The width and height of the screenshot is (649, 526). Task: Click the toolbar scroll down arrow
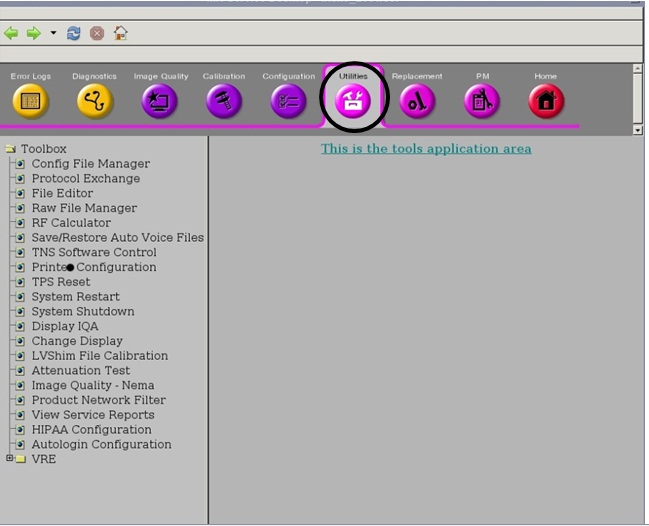(638, 130)
